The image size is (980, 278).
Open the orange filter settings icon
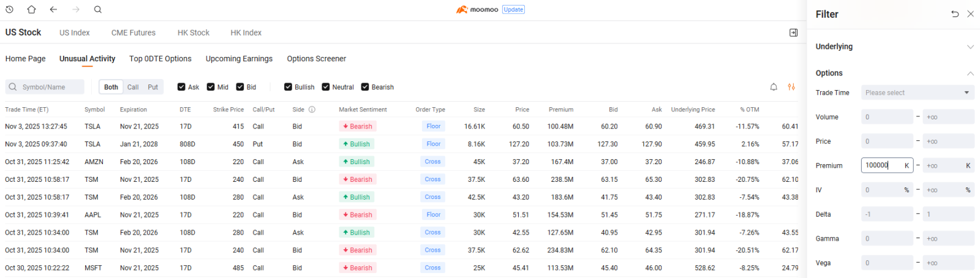click(791, 87)
